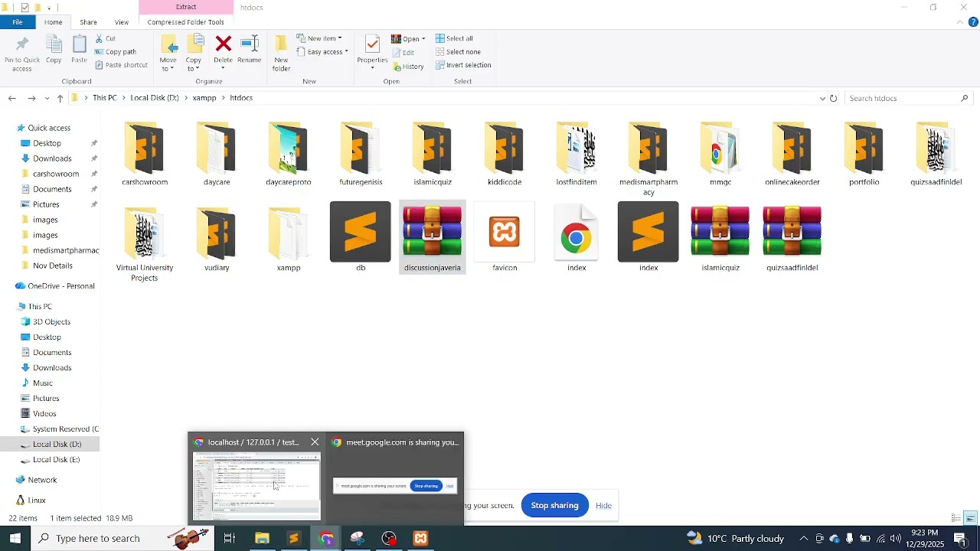The image size is (980, 551).
Task: Select the meet.google.com Chrome window preview
Action: pyautogui.click(x=395, y=478)
